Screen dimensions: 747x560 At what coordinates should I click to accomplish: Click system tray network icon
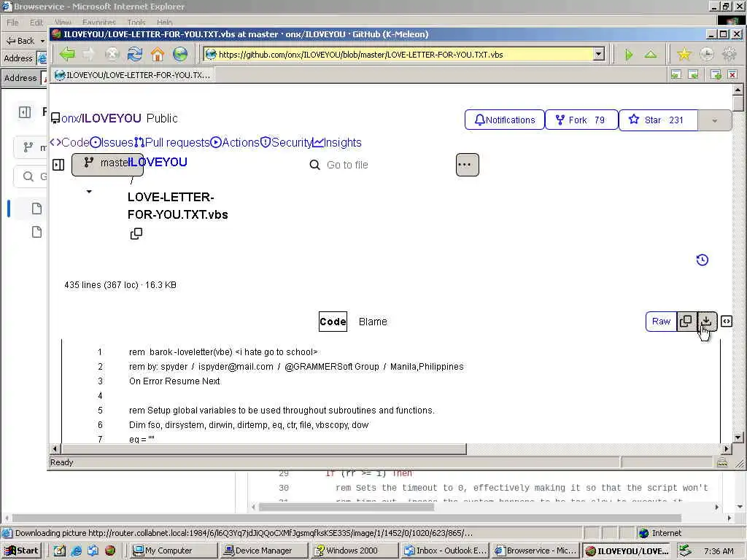pos(684,551)
